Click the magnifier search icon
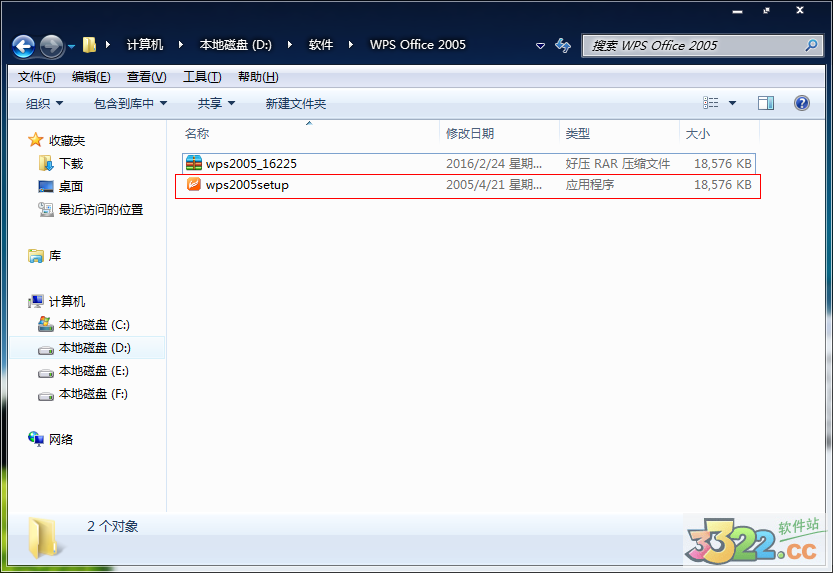The image size is (833, 573). [811, 46]
